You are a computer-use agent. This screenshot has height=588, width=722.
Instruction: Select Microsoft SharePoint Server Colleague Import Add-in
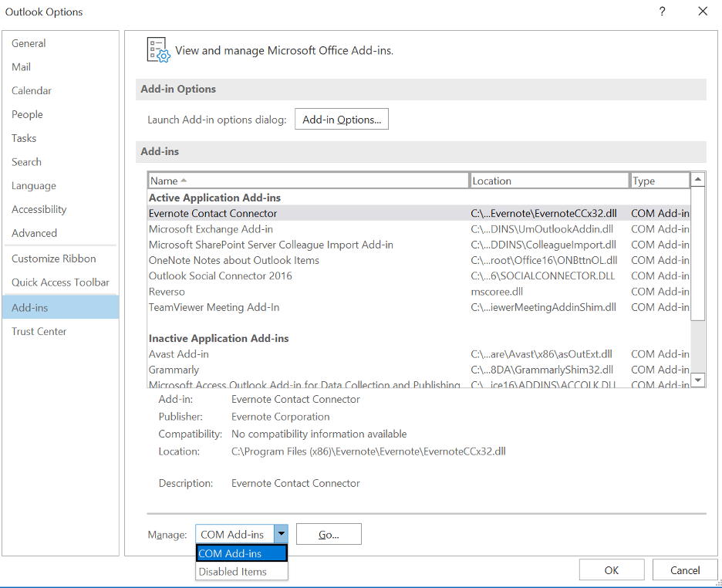tap(419, 245)
